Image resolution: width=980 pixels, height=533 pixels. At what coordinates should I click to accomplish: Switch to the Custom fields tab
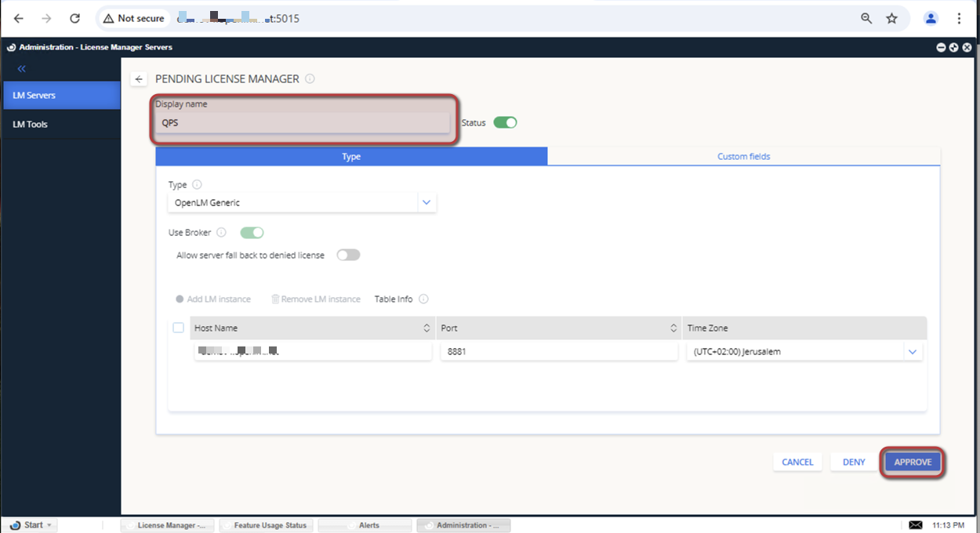743,157
